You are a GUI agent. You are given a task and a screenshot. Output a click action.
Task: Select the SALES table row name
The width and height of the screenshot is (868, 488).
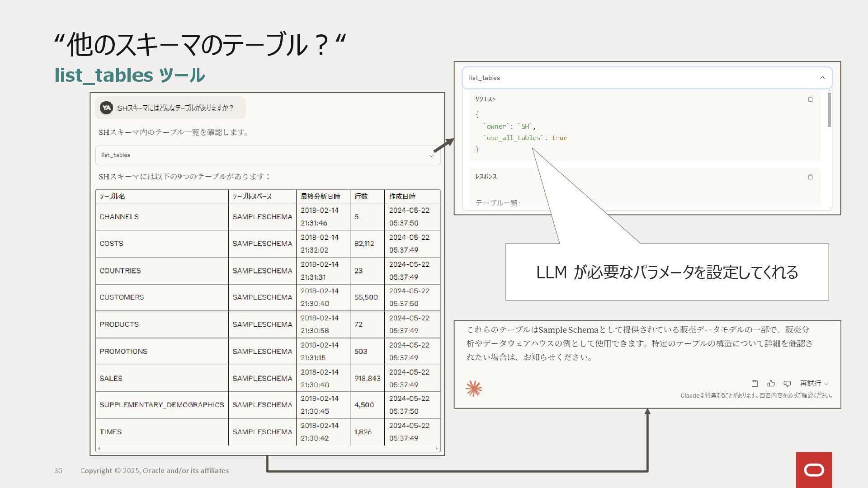pyautogui.click(x=111, y=378)
